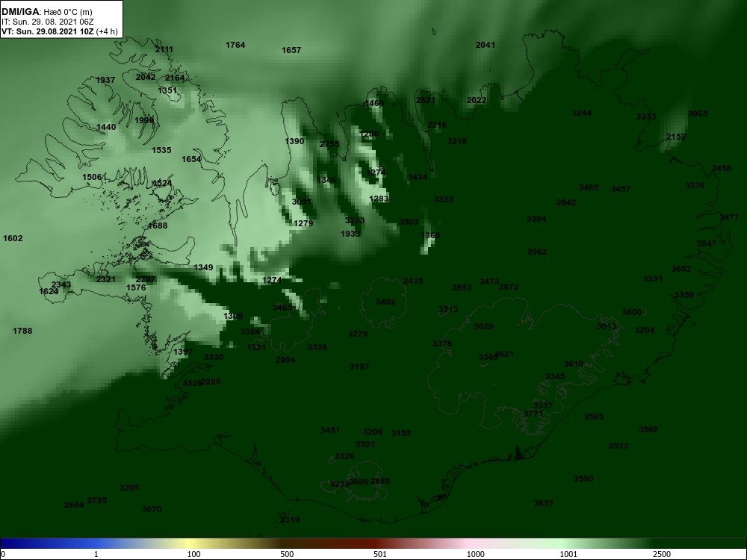Click the map value 3503
The height and width of the screenshot is (560, 747).
409,222
